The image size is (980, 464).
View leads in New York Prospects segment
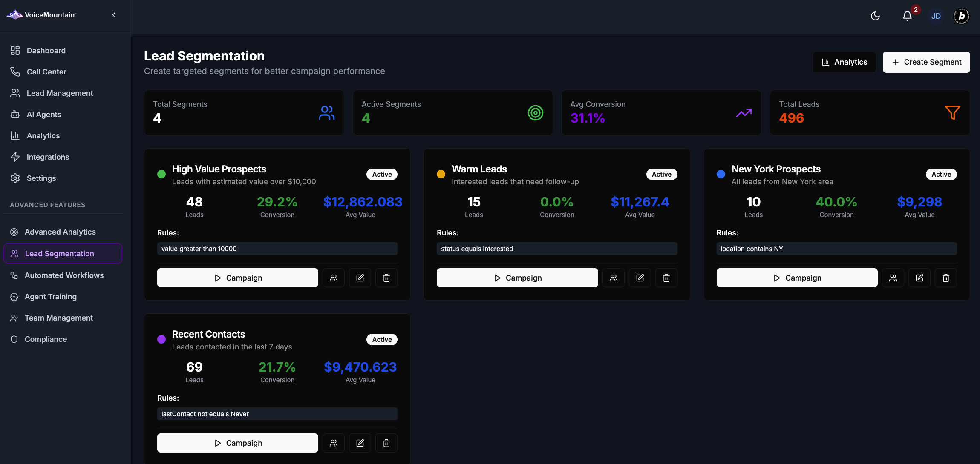(893, 278)
